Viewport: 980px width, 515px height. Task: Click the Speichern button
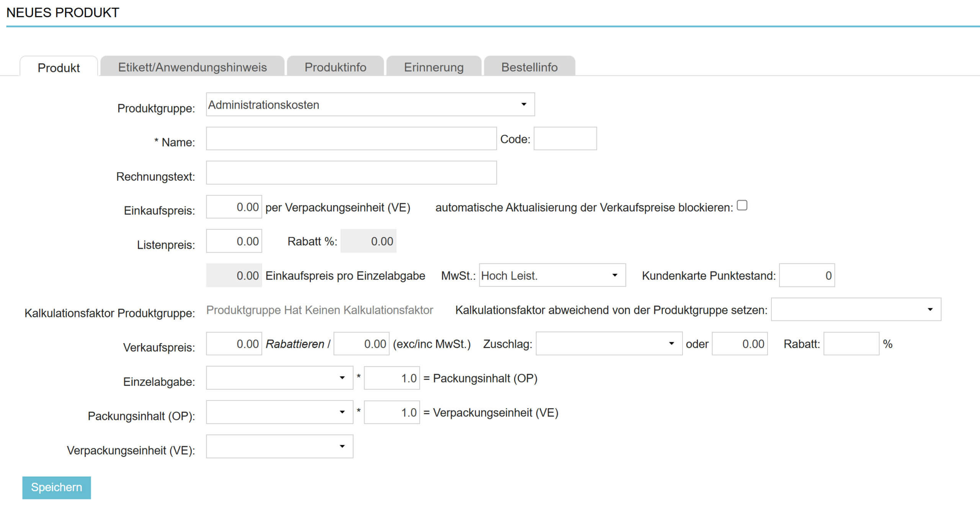(x=56, y=487)
